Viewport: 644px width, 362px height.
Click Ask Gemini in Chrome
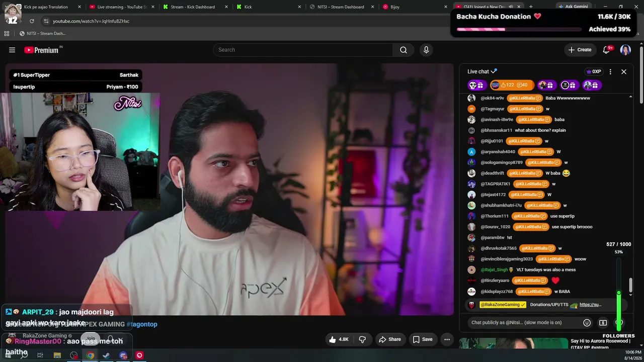click(x=573, y=7)
